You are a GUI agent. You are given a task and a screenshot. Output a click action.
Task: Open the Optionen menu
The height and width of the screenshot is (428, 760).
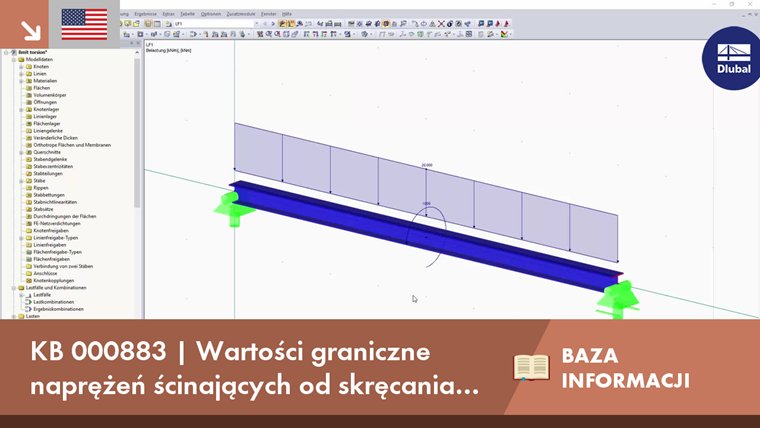[210, 14]
